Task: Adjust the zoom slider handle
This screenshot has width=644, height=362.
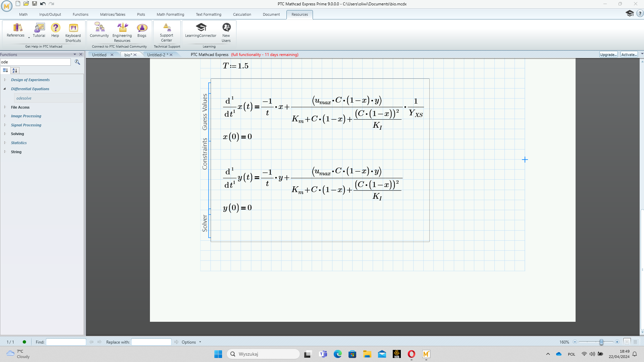Action: coord(601,342)
